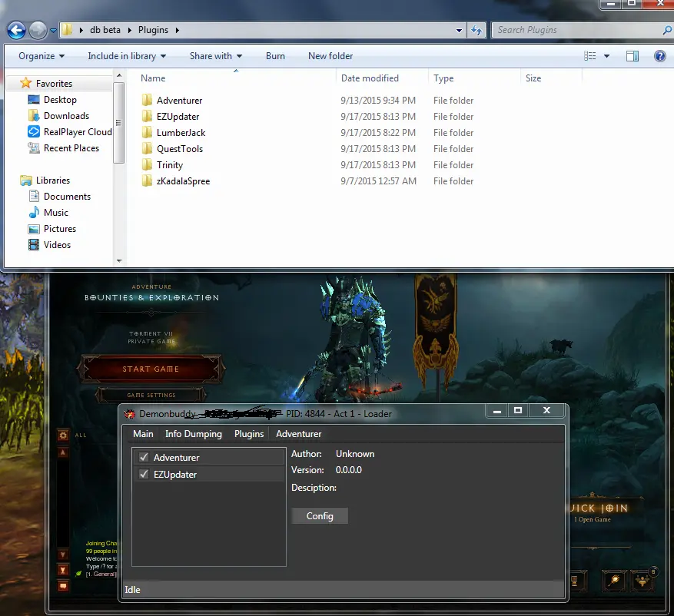Click the Change your view icon
The image size is (674, 616).
590,56
